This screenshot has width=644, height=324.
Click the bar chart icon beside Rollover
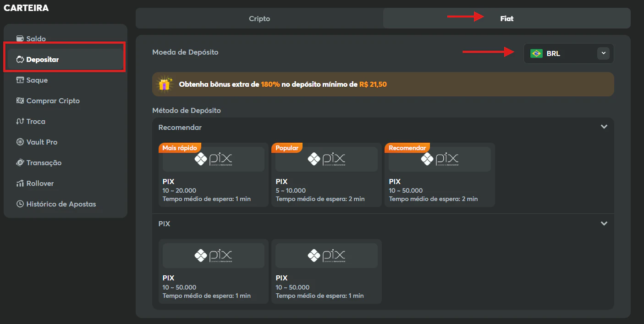20,183
